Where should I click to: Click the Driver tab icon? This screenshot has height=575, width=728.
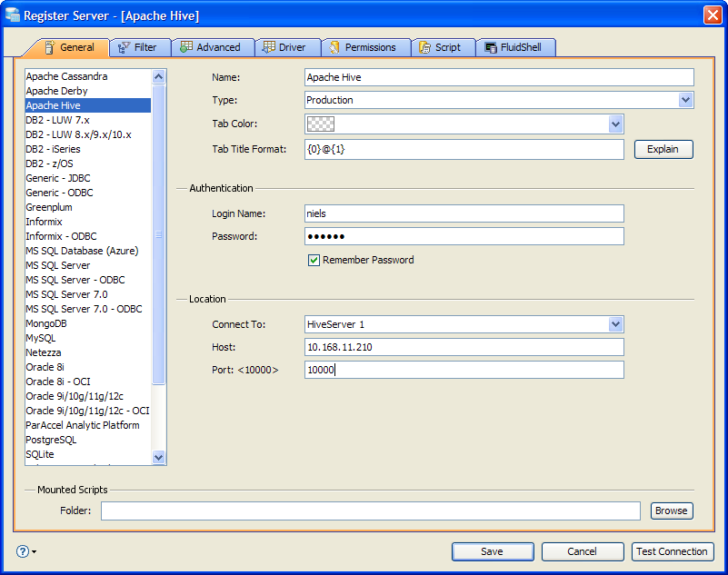click(x=269, y=47)
